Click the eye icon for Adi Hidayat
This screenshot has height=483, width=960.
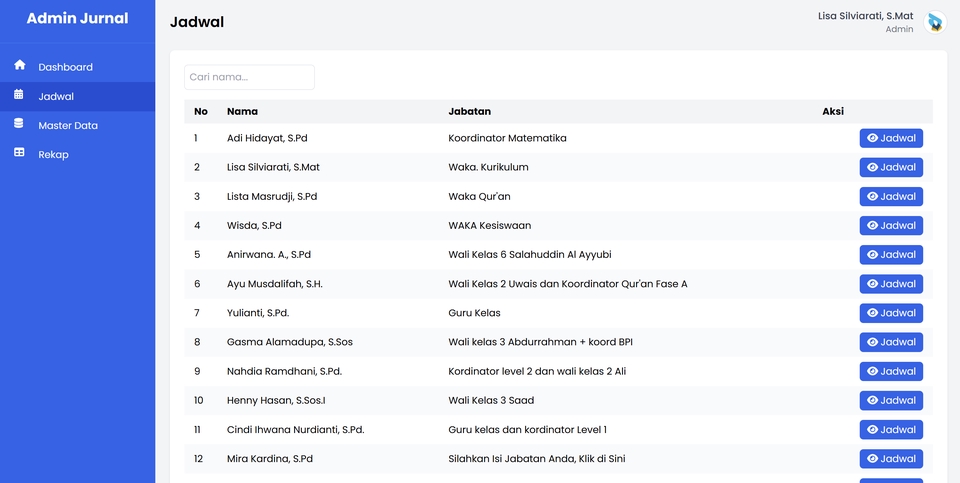coord(872,138)
